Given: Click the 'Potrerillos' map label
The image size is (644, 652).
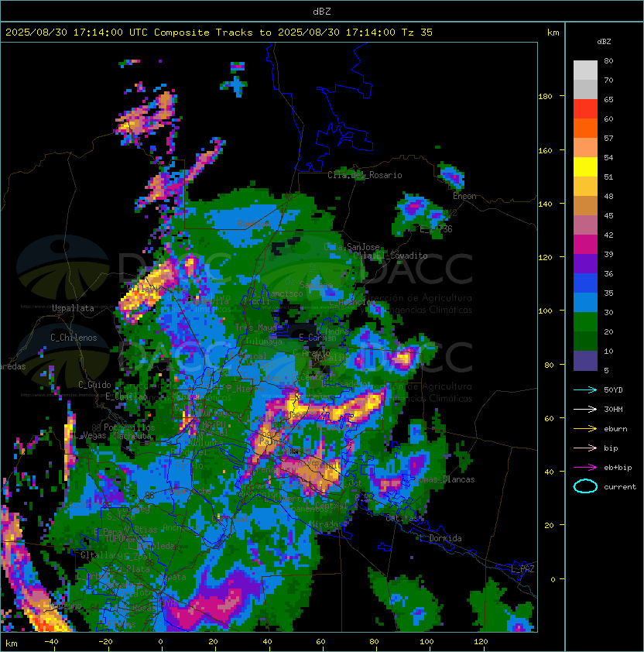Looking at the screenshot, I should tap(129, 427).
